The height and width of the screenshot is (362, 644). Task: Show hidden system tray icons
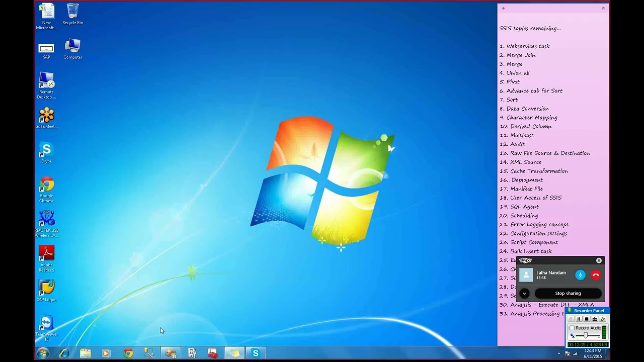click(559, 353)
